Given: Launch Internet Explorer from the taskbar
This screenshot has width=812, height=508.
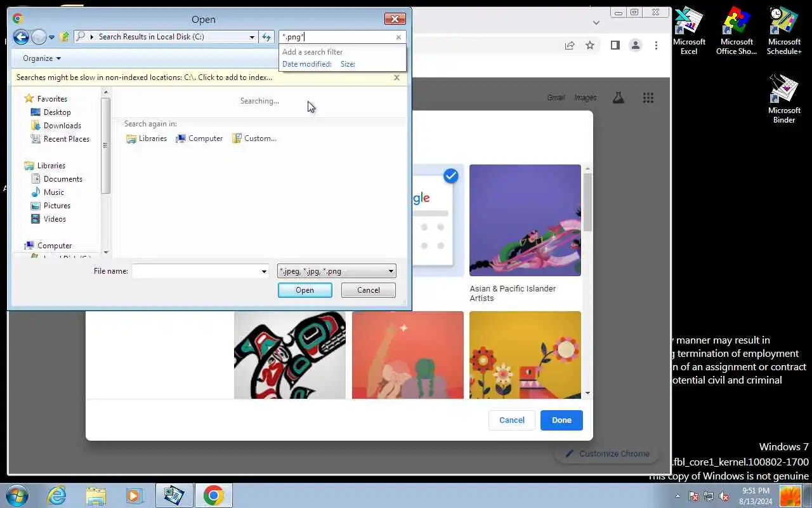Looking at the screenshot, I should 57,496.
